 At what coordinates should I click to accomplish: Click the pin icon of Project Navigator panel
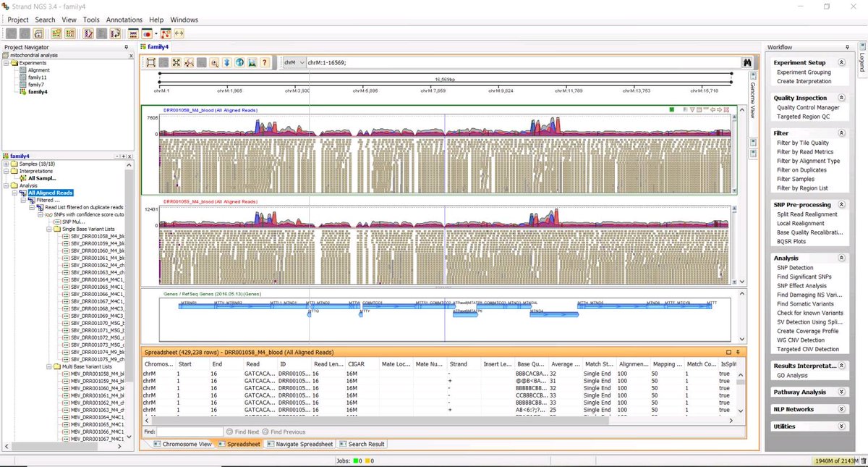127,47
